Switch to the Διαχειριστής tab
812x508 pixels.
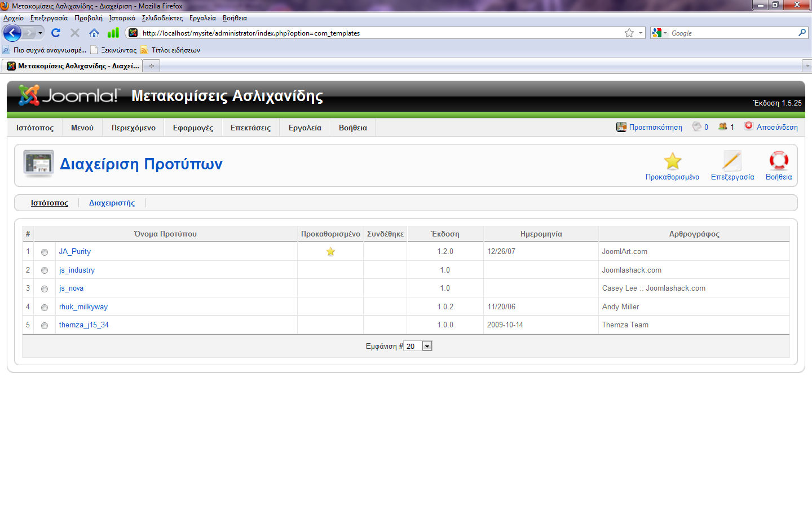112,203
